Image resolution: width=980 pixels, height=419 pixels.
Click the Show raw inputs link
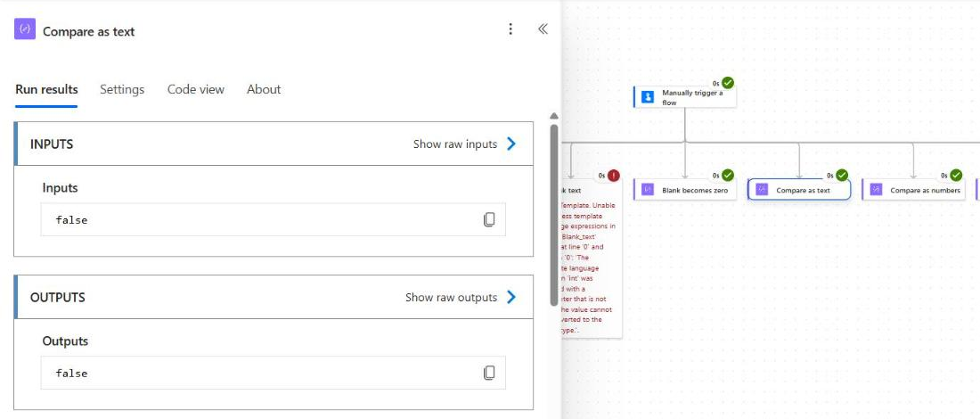455,144
